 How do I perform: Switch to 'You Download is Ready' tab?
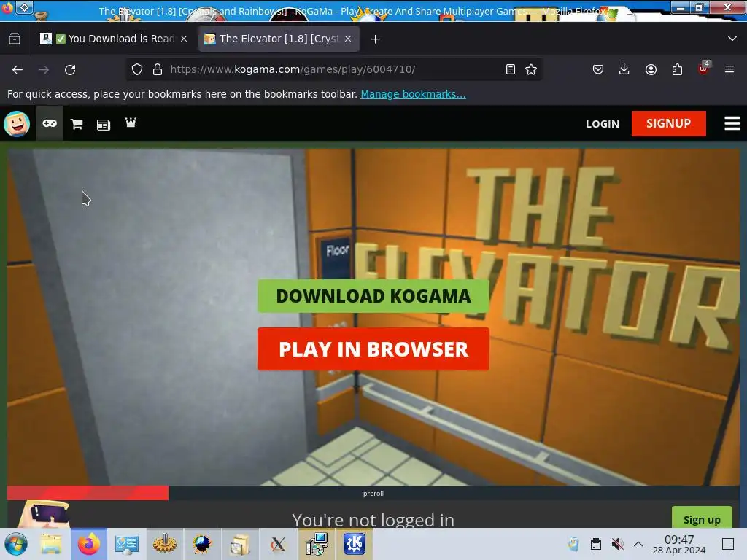pyautogui.click(x=115, y=39)
